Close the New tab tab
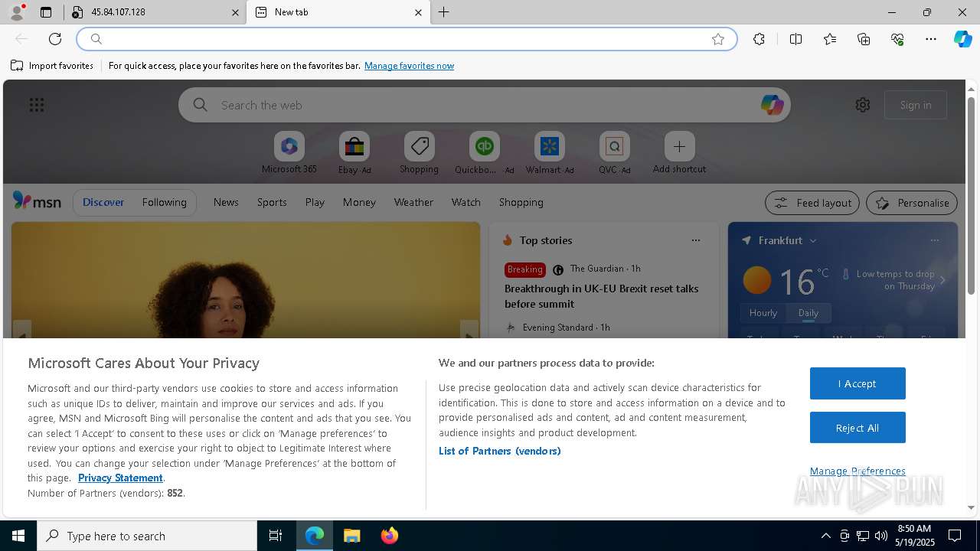Image resolution: width=980 pixels, height=551 pixels. [418, 12]
